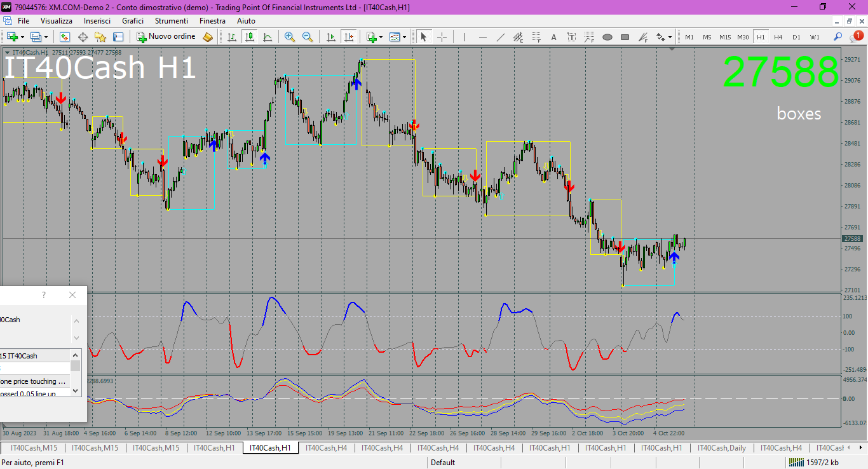Select the Fibonacci fan tool

click(643, 37)
